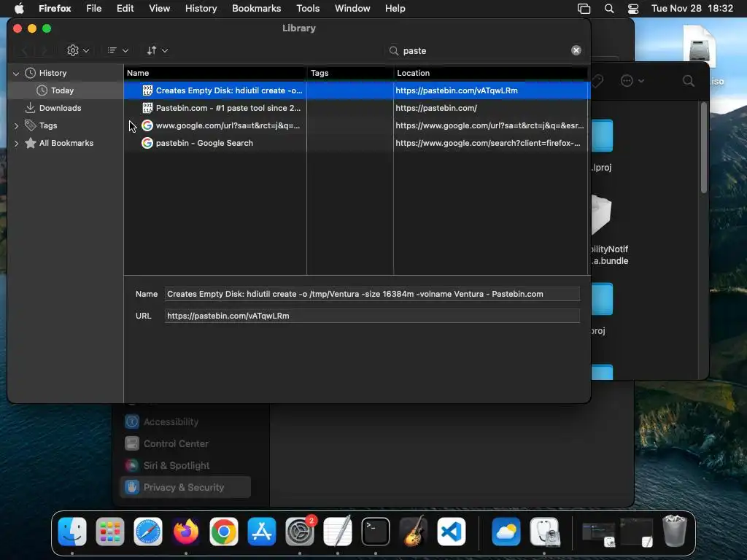Open the Weather app from the Dock
The width and height of the screenshot is (747, 560).
coord(506,532)
